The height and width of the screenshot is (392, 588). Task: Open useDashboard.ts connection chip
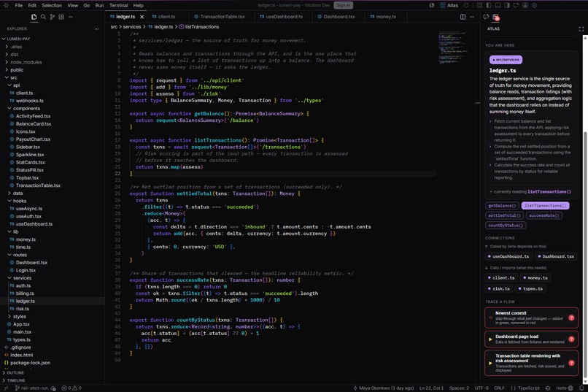coord(508,256)
